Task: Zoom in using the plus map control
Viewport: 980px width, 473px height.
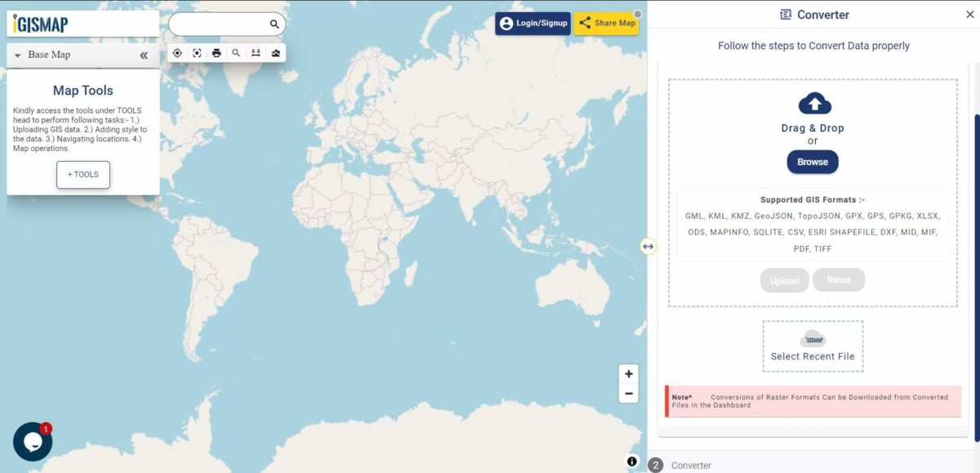Action: [x=628, y=373]
